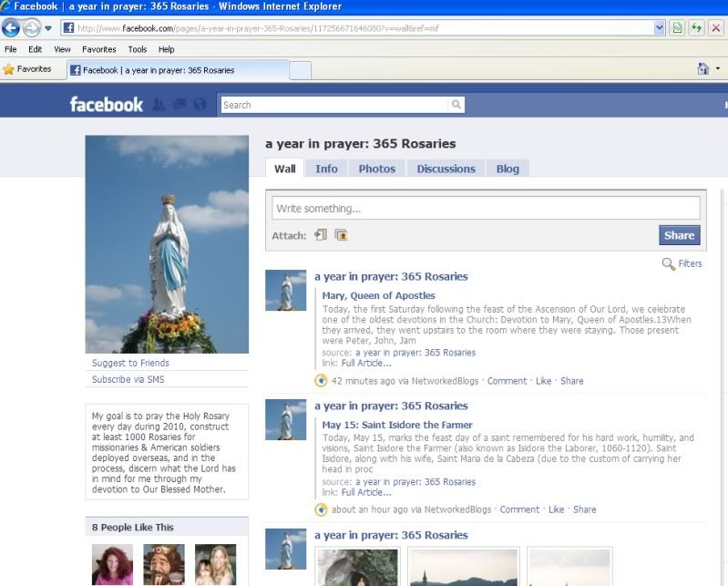Click the avatar beside Mary, Queen of Apostles post

click(x=285, y=290)
